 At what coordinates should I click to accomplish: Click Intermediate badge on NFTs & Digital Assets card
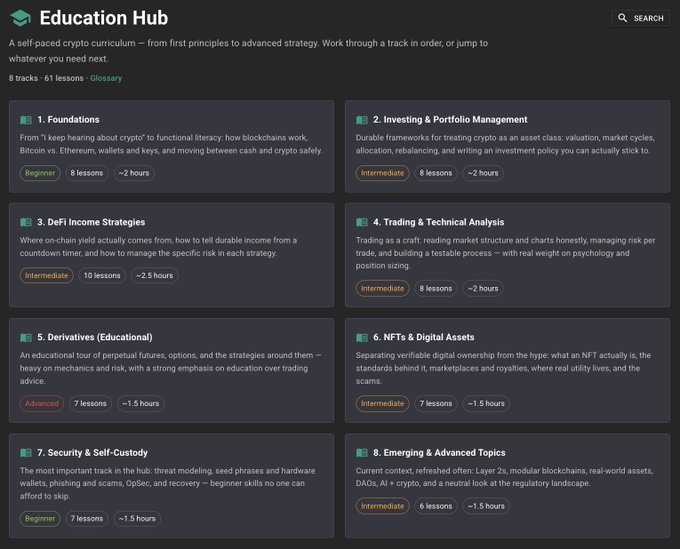coord(382,403)
